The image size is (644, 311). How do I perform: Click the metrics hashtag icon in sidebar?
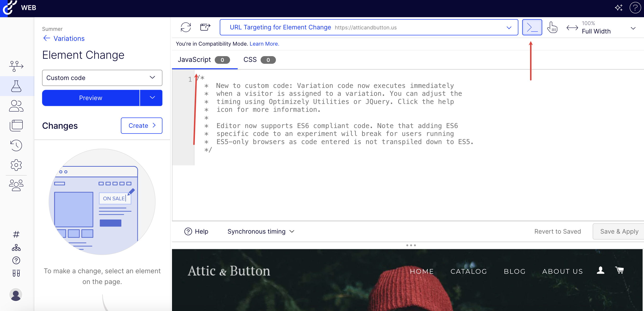[x=16, y=234]
